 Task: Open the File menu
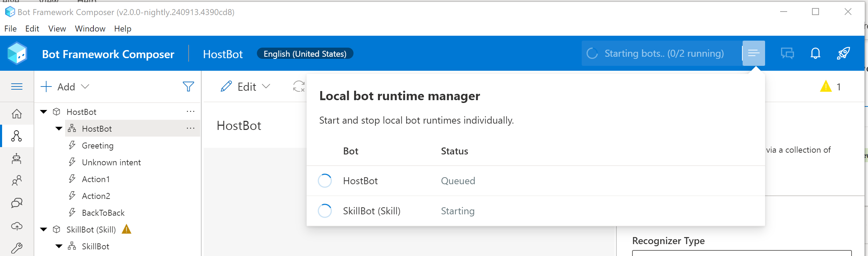[10, 29]
